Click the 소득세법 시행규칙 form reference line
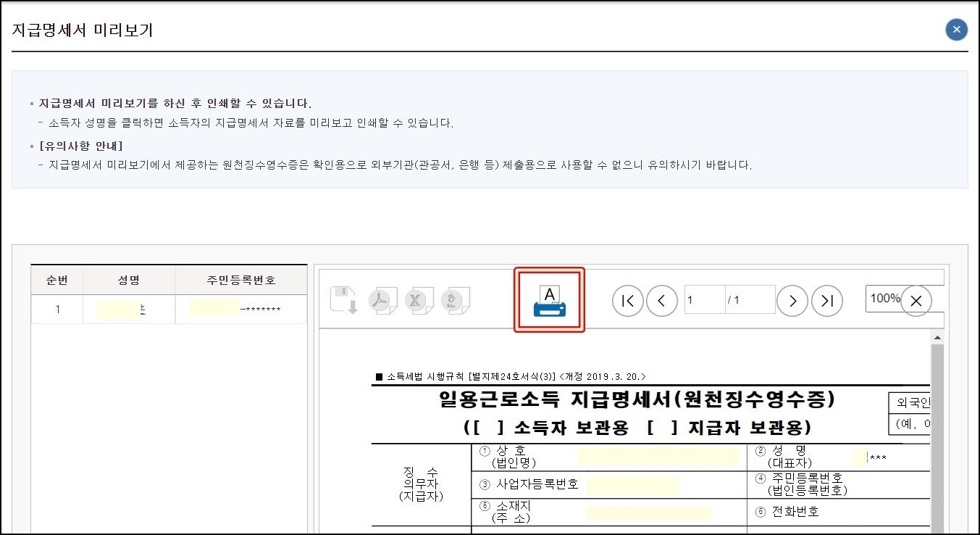The height and width of the screenshot is (535, 980). click(x=511, y=377)
